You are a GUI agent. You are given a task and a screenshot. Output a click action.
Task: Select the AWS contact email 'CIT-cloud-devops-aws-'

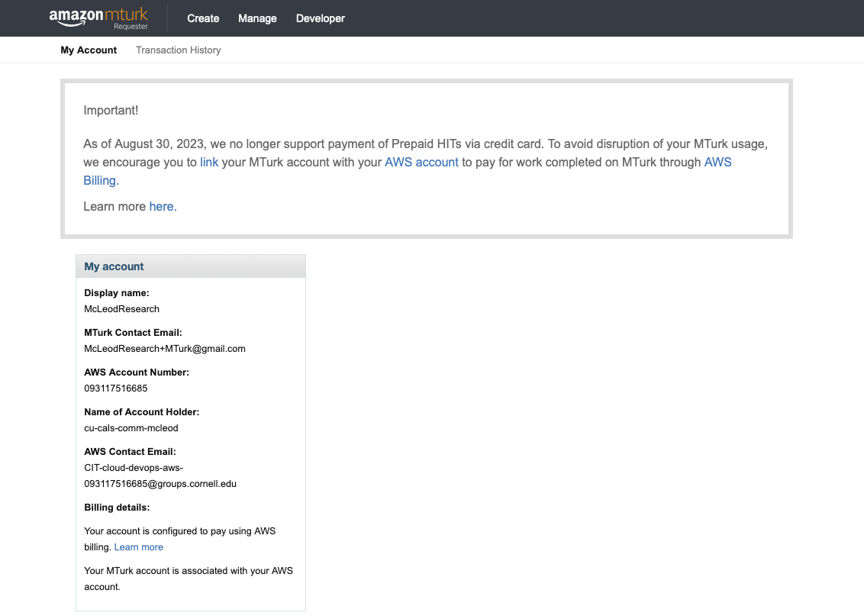click(x=134, y=468)
